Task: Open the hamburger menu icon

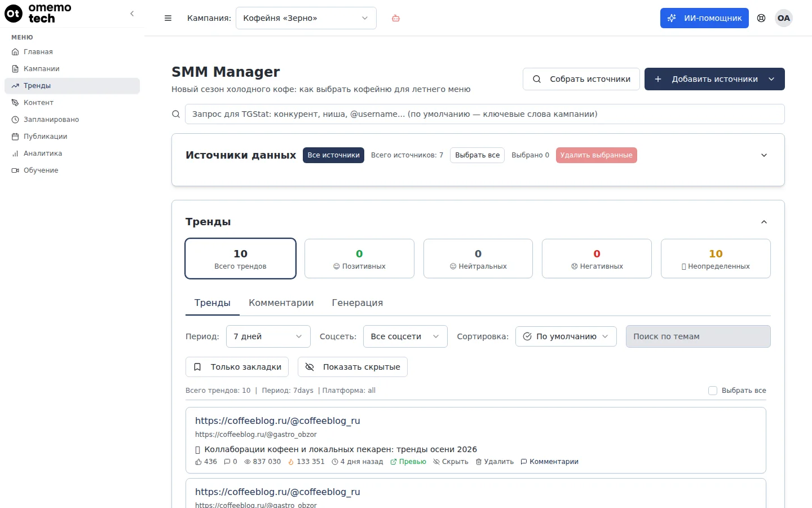Action: [x=168, y=18]
